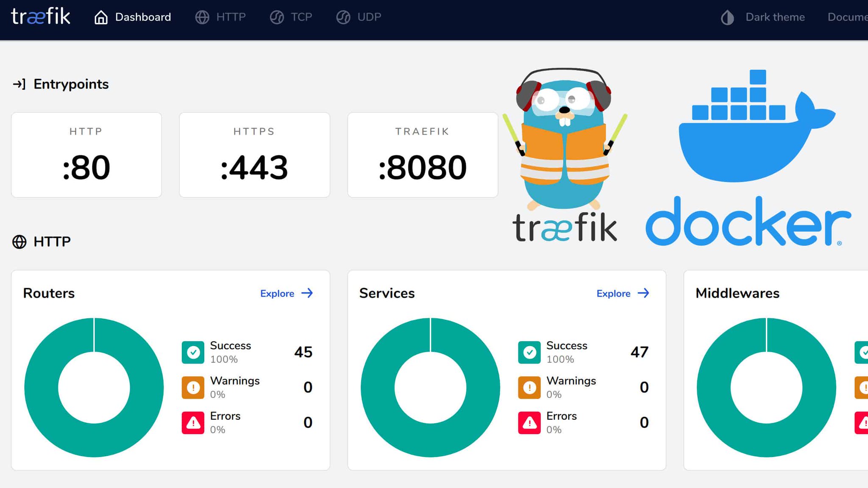This screenshot has height=488, width=868.
Task: Open the HTTP section via its globe icon
Action: tap(202, 17)
